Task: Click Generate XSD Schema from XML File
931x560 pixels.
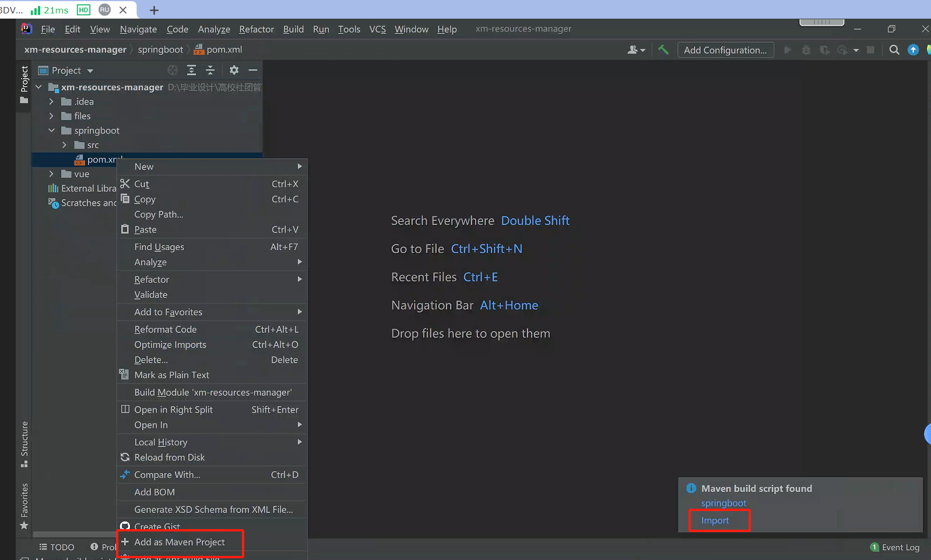Action: 212,509
